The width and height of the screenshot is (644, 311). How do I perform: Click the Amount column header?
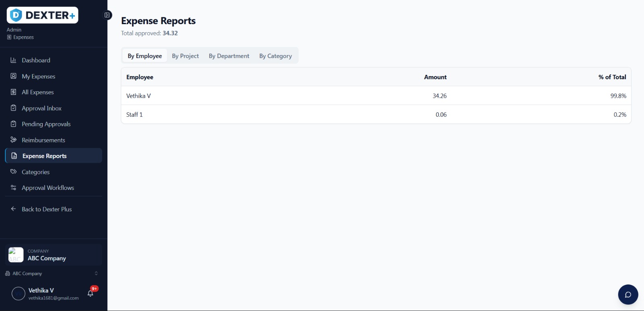(435, 77)
